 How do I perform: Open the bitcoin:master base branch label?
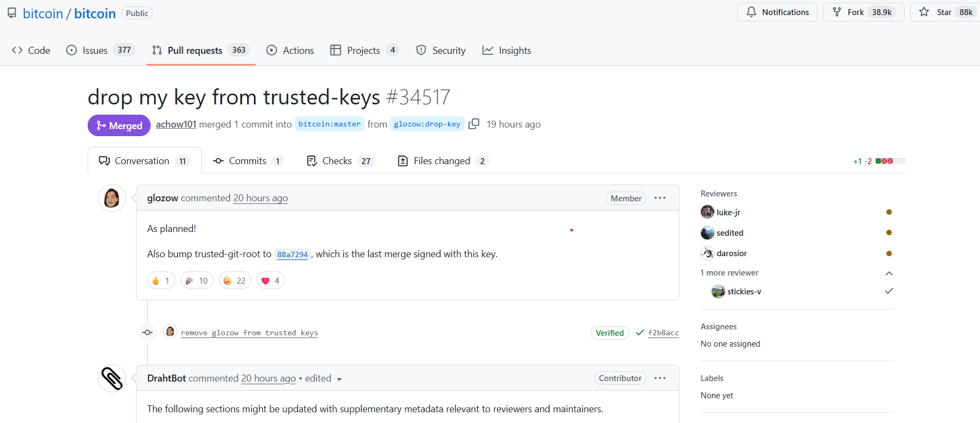pyautogui.click(x=329, y=124)
